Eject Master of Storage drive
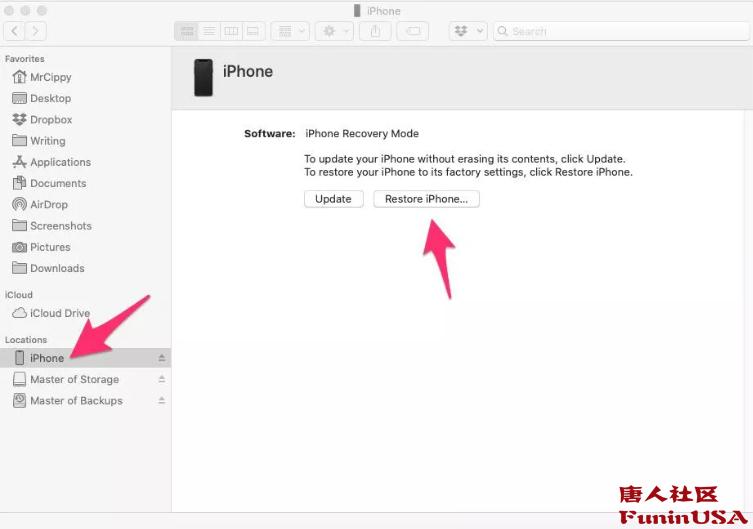Viewport: 753px width, 529px height. click(x=162, y=379)
